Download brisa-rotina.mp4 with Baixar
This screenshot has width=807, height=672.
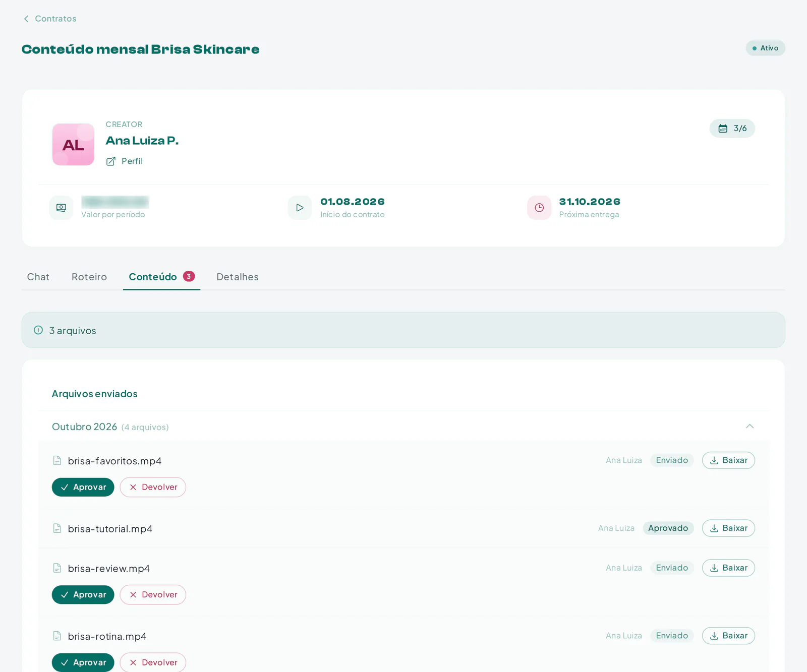728,636
